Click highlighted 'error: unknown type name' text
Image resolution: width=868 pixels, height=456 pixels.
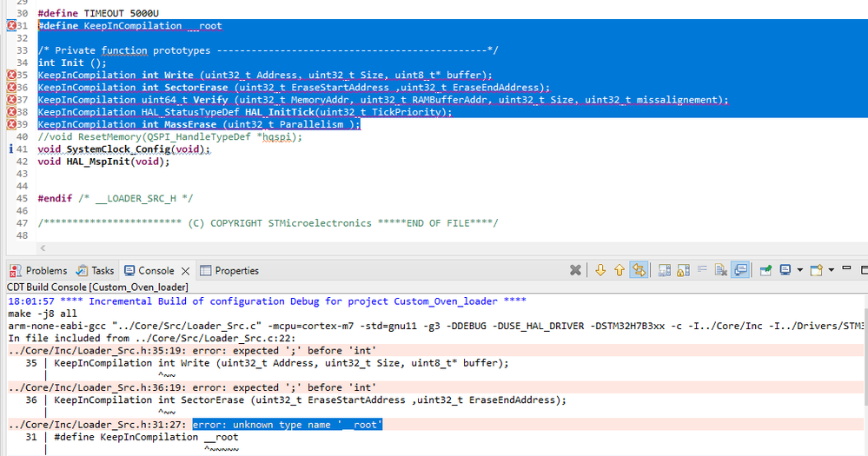[x=288, y=425]
